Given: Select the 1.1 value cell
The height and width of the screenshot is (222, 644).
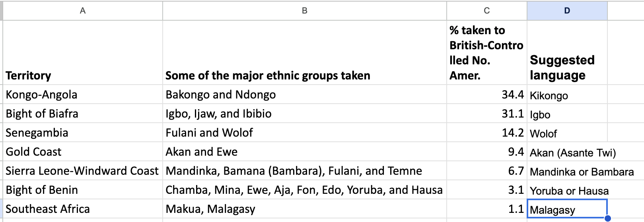Looking at the screenshot, I should 487,208.
